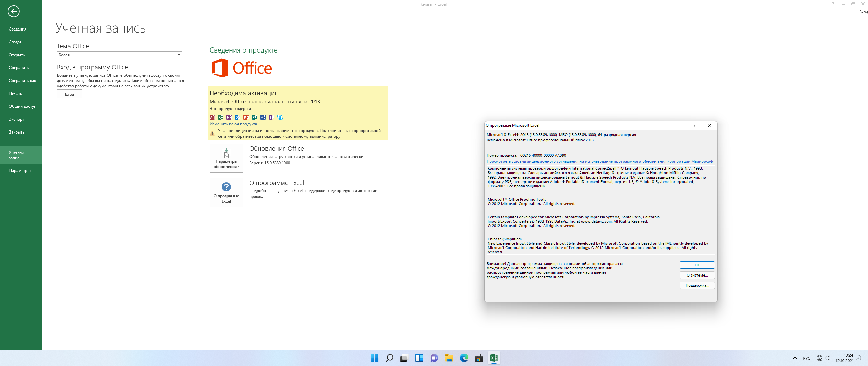
Task: Click the Outlook icon in product contents
Action: 238,117
